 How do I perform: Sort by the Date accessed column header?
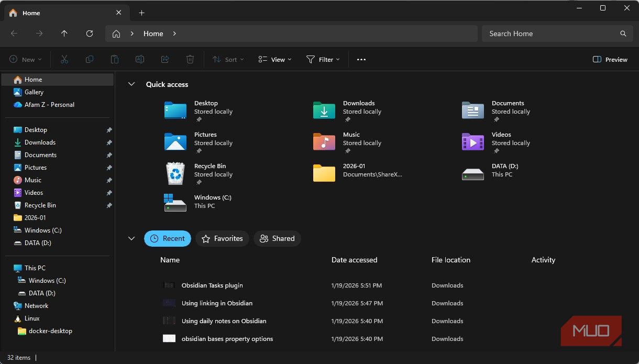click(x=354, y=260)
